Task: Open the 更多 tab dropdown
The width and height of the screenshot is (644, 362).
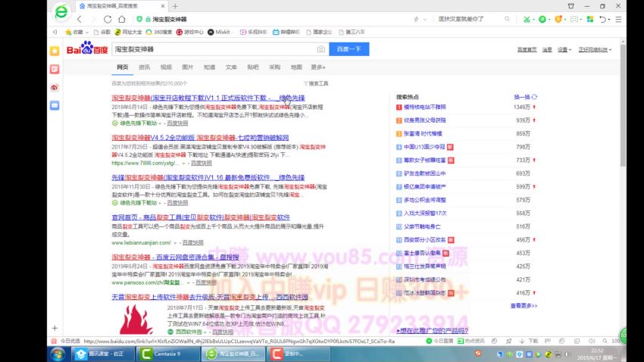Action: (318, 67)
